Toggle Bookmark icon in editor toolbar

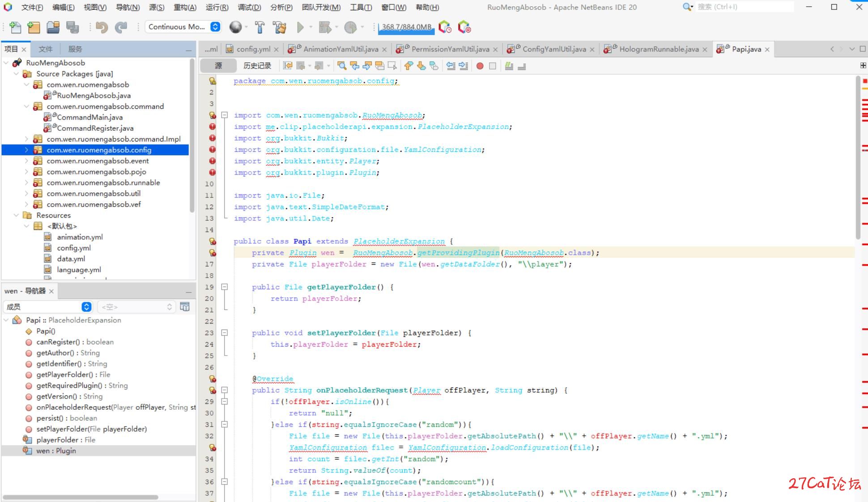point(434,66)
